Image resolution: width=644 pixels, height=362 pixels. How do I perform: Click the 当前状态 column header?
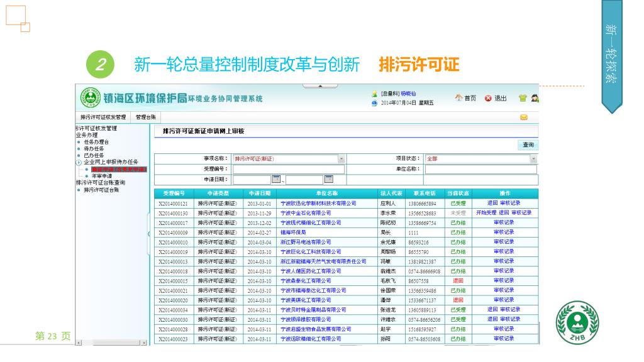click(458, 194)
